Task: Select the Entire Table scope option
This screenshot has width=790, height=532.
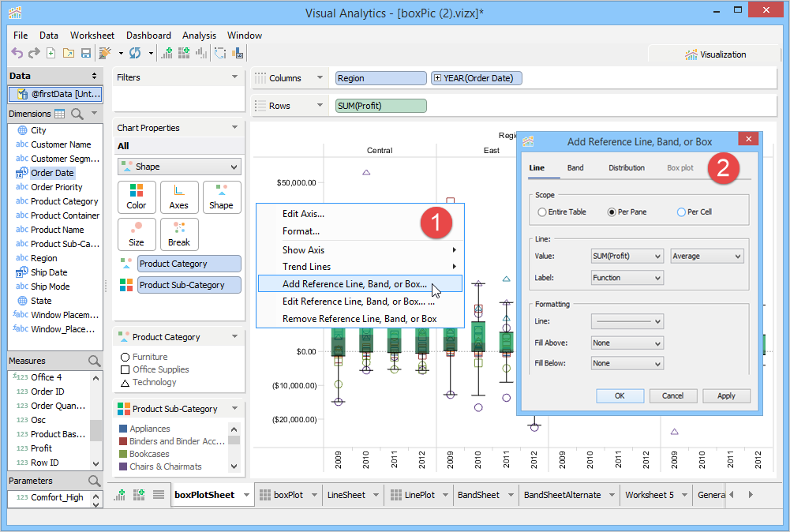Action: coord(542,212)
